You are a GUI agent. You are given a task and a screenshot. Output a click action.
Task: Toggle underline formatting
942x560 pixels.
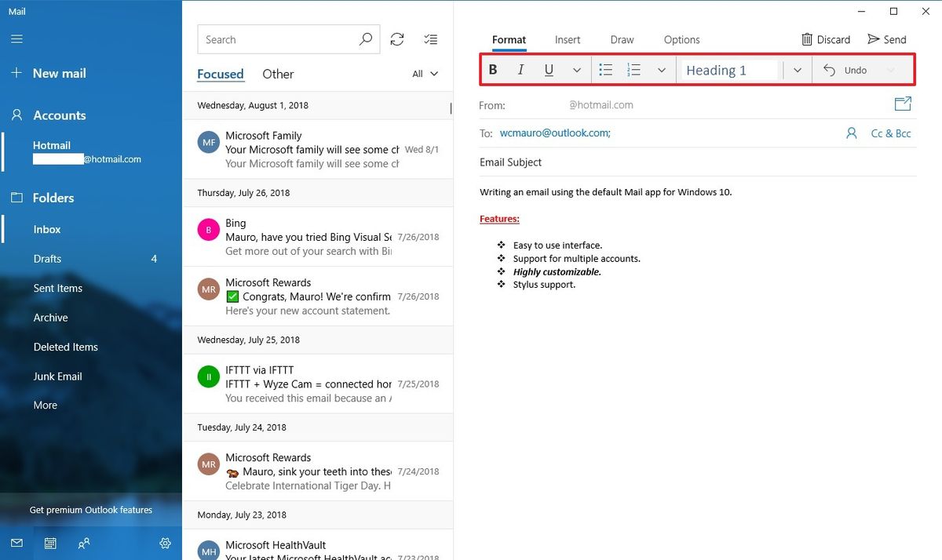tap(549, 69)
